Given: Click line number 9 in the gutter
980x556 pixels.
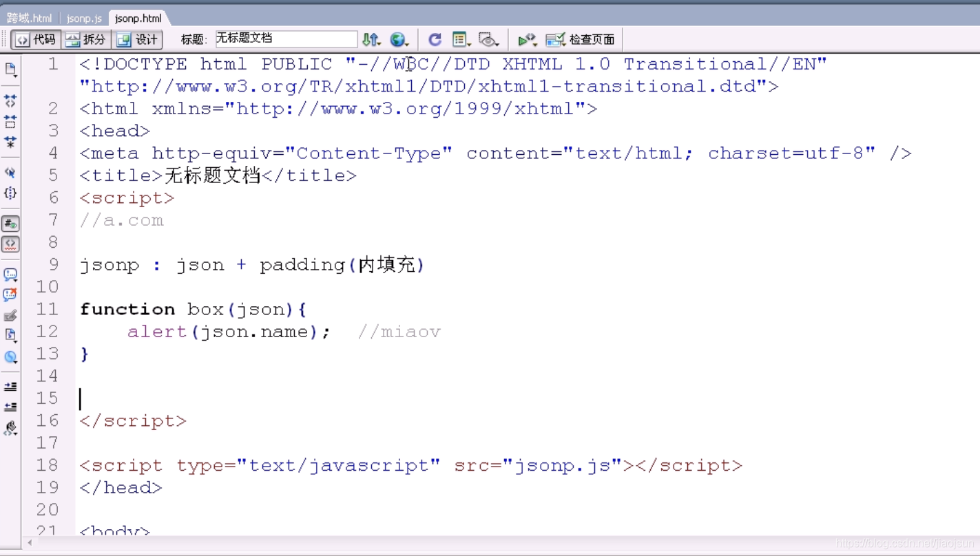Looking at the screenshot, I should 53,265.
